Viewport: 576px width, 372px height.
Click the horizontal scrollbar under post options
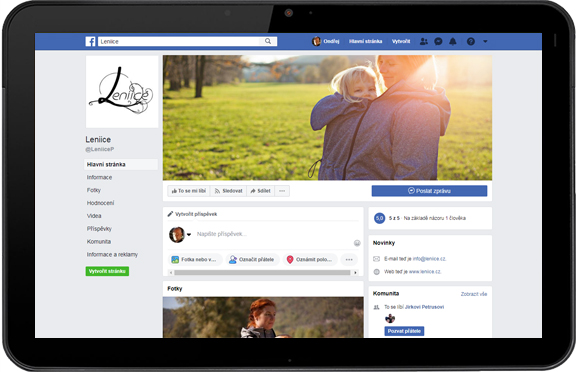tap(263, 272)
